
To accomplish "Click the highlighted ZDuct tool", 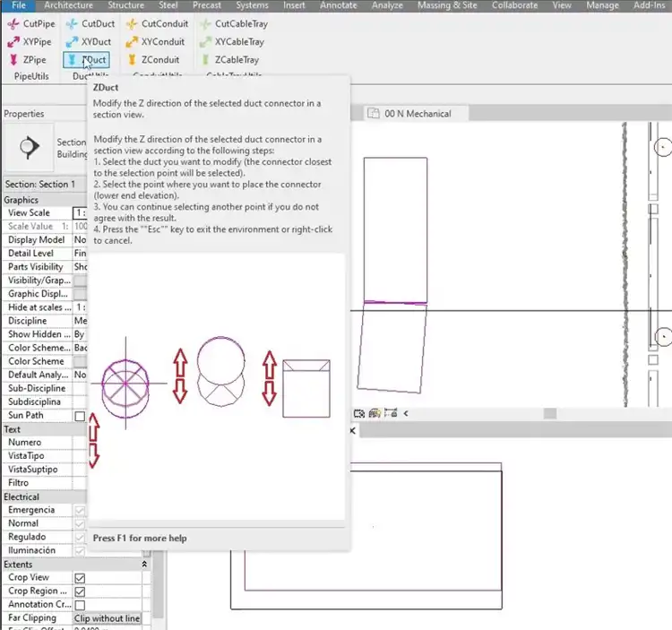I will point(86,60).
